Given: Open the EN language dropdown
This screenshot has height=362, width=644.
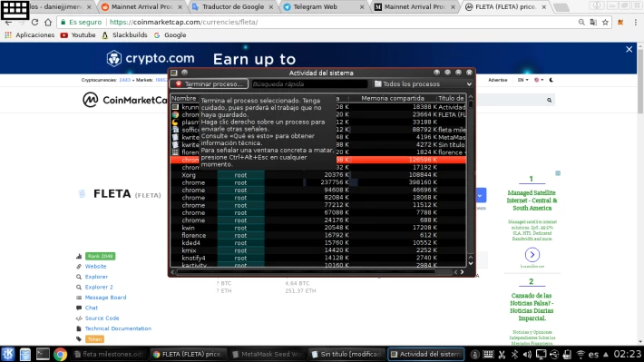Looking at the screenshot, I should pos(522,80).
